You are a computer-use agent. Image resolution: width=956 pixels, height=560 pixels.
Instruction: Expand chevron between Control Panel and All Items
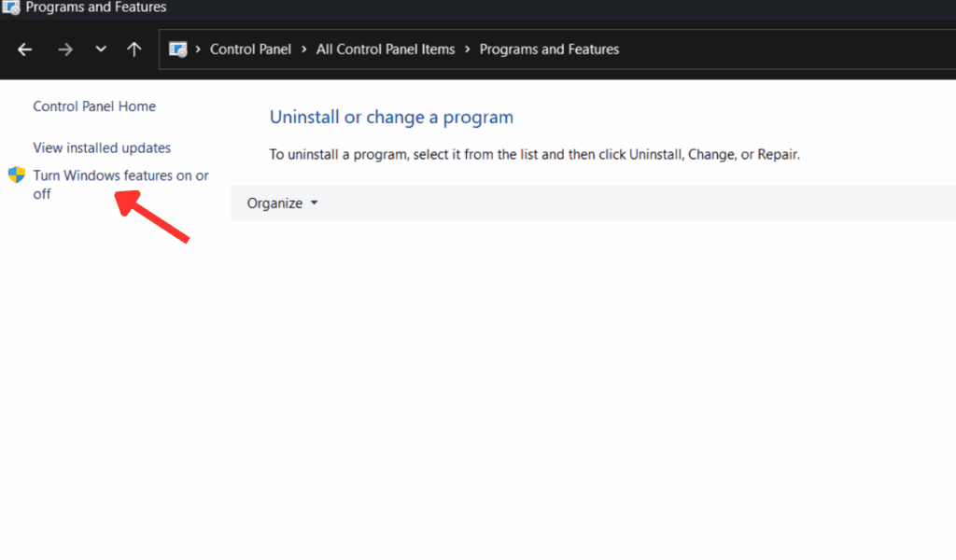[x=304, y=49]
